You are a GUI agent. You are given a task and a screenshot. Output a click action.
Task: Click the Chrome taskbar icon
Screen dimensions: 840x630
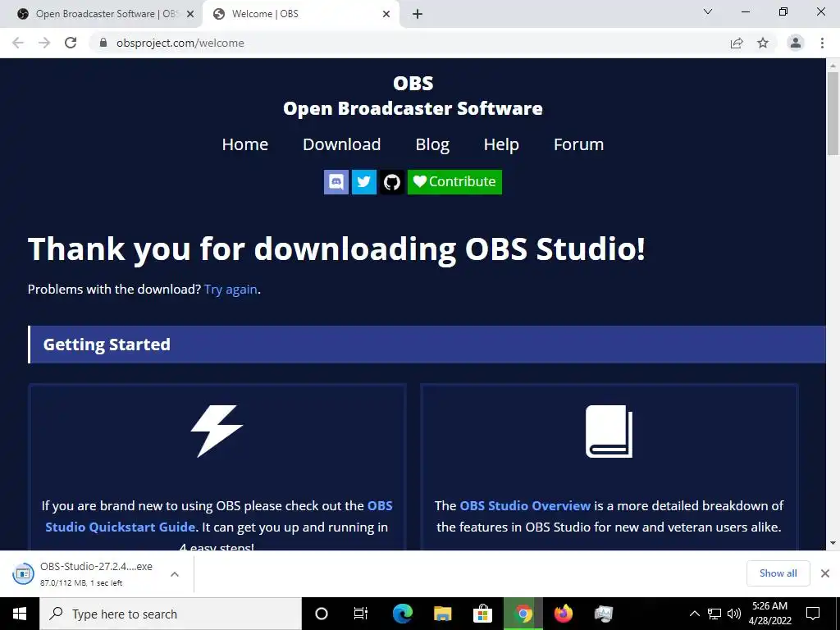click(x=523, y=614)
